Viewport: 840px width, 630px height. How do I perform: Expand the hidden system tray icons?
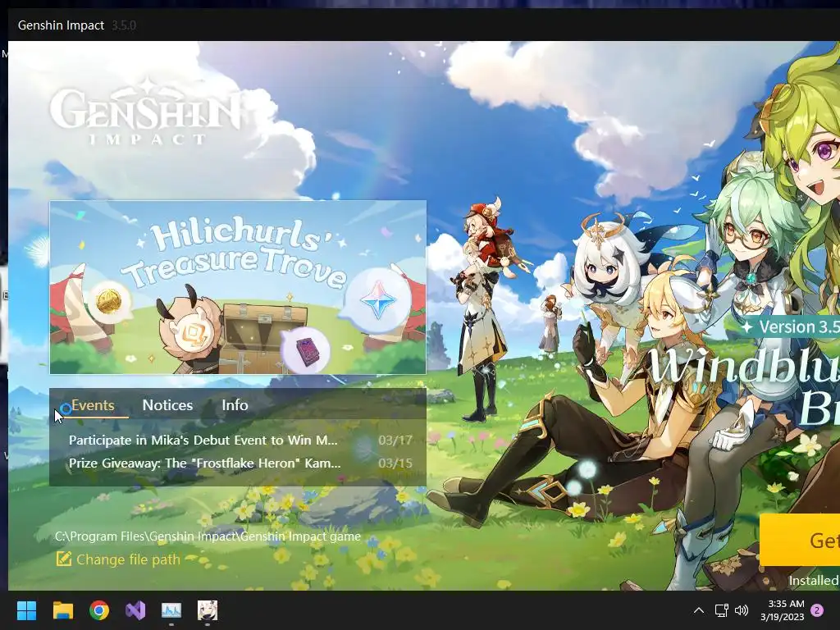point(699,610)
